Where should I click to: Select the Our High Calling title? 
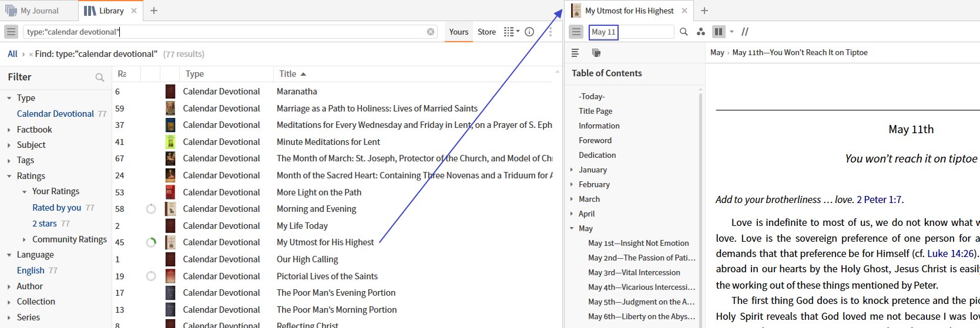tap(307, 259)
